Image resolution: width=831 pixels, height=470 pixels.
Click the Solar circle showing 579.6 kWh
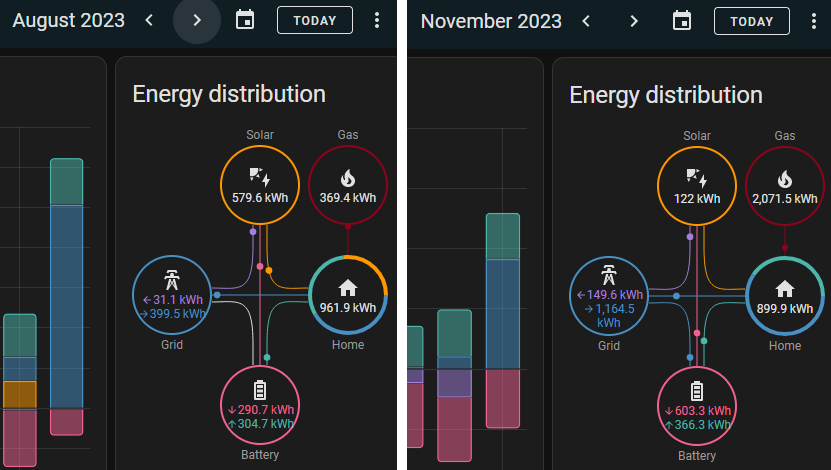(260, 185)
